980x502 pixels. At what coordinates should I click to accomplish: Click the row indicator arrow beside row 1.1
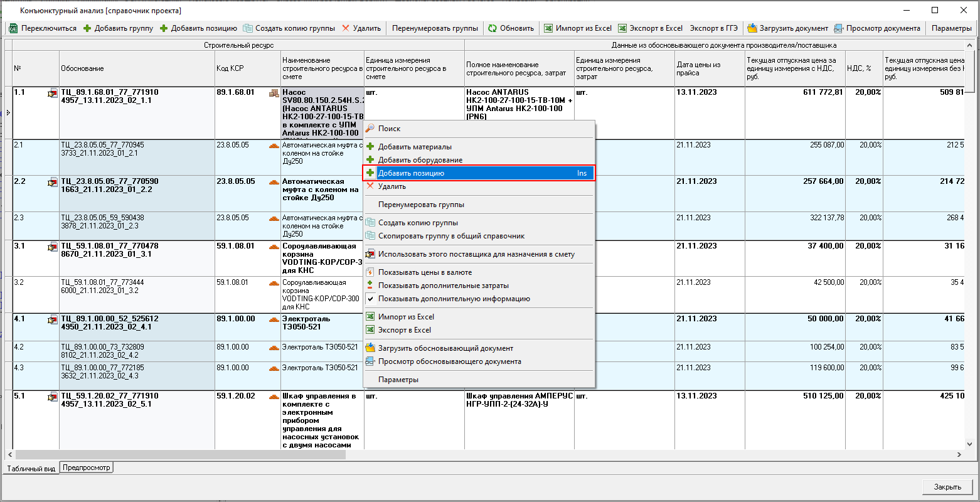8,113
